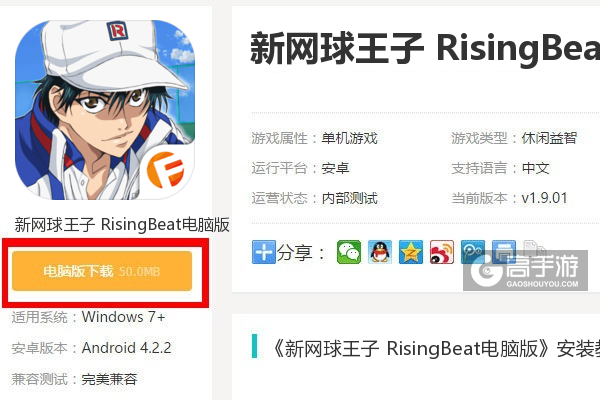
Task: Click 电脑版下载 50.0MB download button
Action: click(x=102, y=271)
